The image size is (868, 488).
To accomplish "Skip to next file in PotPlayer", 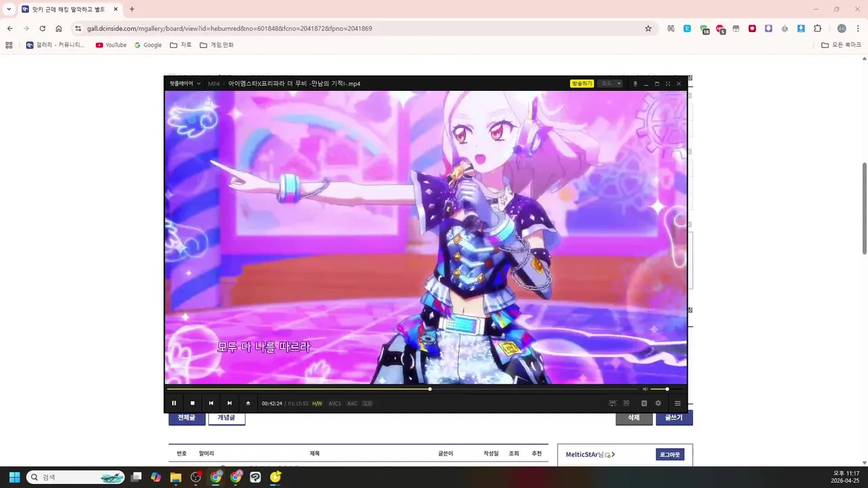I will pyautogui.click(x=229, y=403).
